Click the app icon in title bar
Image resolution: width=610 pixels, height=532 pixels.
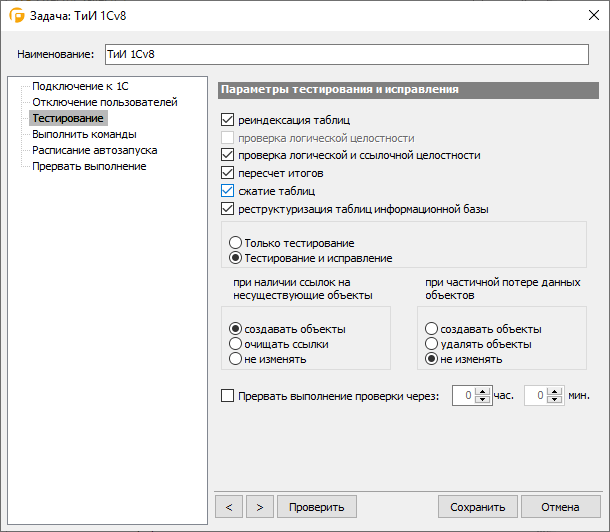pyautogui.click(x=17, y=16)
